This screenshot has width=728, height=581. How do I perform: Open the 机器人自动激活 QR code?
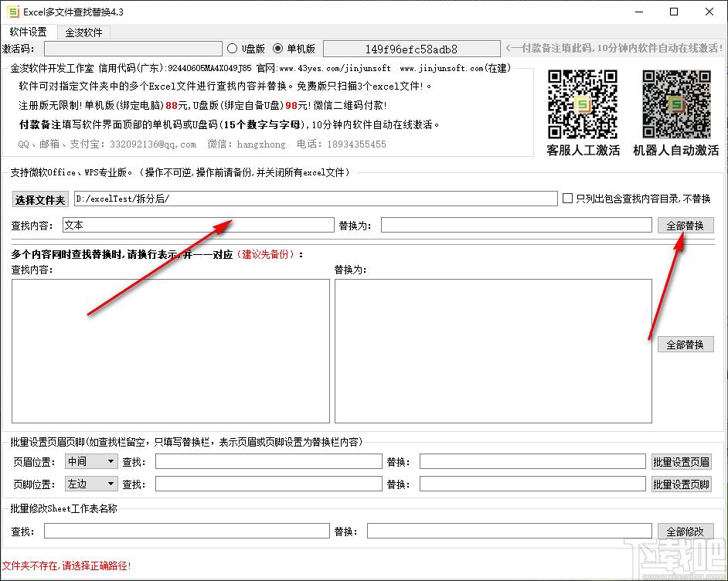click(x=676, y=104)
